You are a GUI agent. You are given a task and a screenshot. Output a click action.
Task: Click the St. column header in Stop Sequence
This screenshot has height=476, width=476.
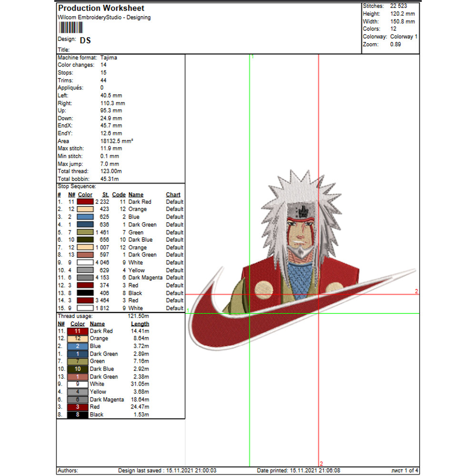pos(105,194)
